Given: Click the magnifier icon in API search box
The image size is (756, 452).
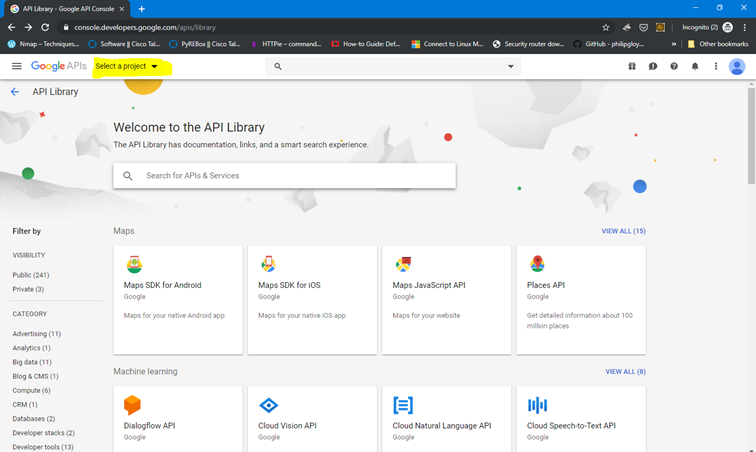Looking at the screenshot, I should point(128,176).
